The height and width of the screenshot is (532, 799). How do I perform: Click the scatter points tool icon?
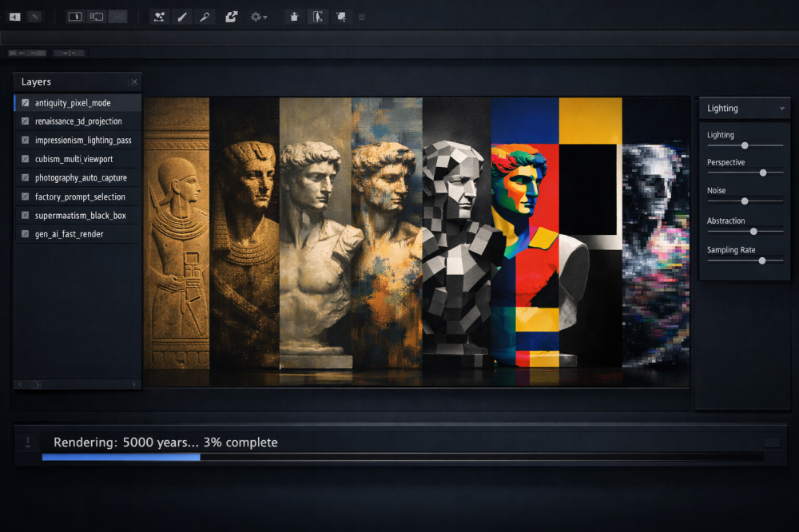point(159,16)
